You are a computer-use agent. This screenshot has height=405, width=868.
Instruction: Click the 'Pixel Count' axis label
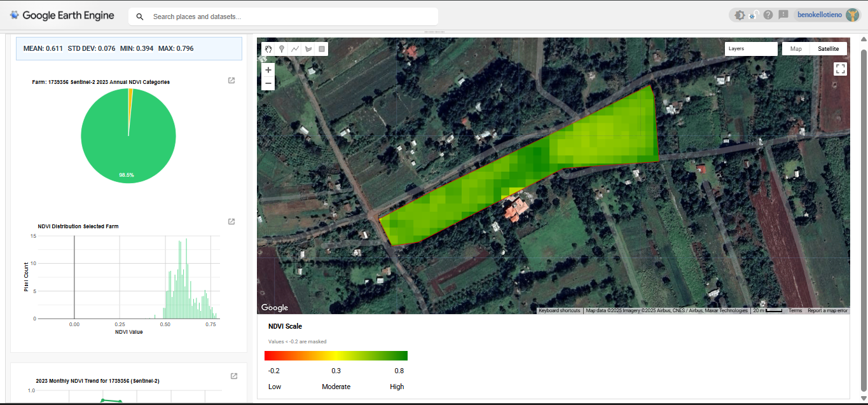26,277
